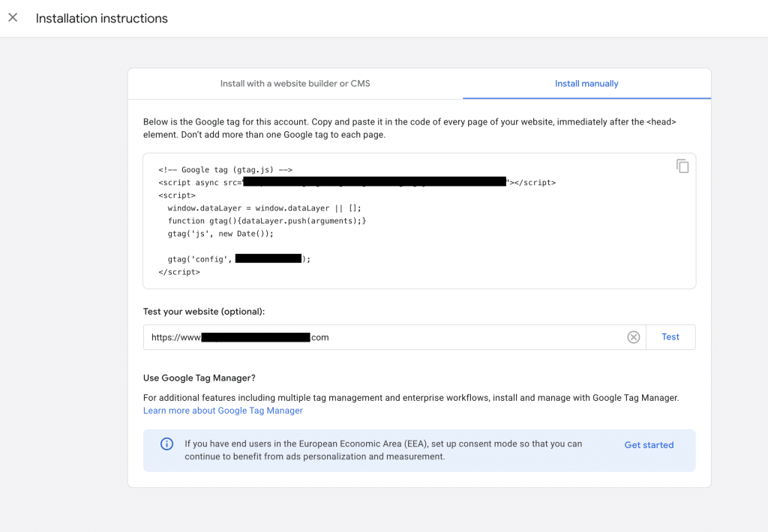Click the info icon in EEA banner
The height and width of the screenshot is (532, 768).
pyautogui.click(x=166, y=444)
